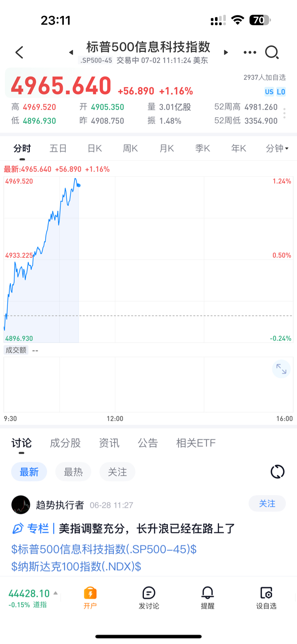
Task: Switch to next index with right triangle
Action: (226, 52)
